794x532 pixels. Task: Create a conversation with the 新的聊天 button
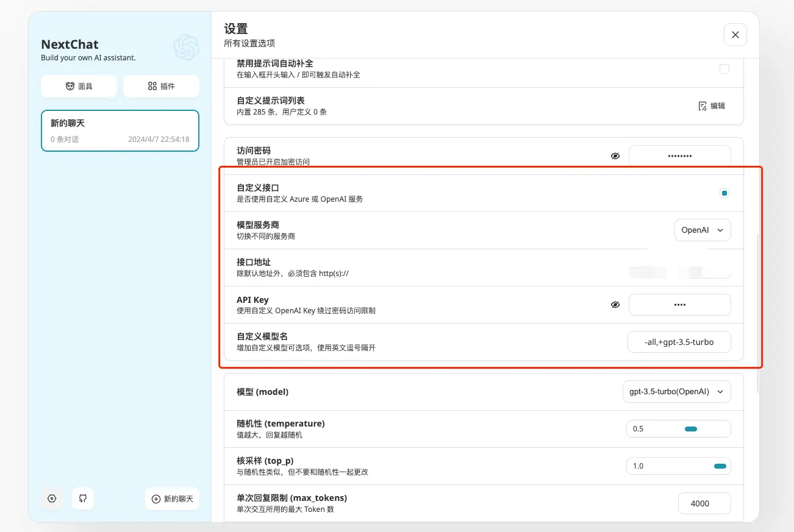pyautogui.click(x=173, y=498)
